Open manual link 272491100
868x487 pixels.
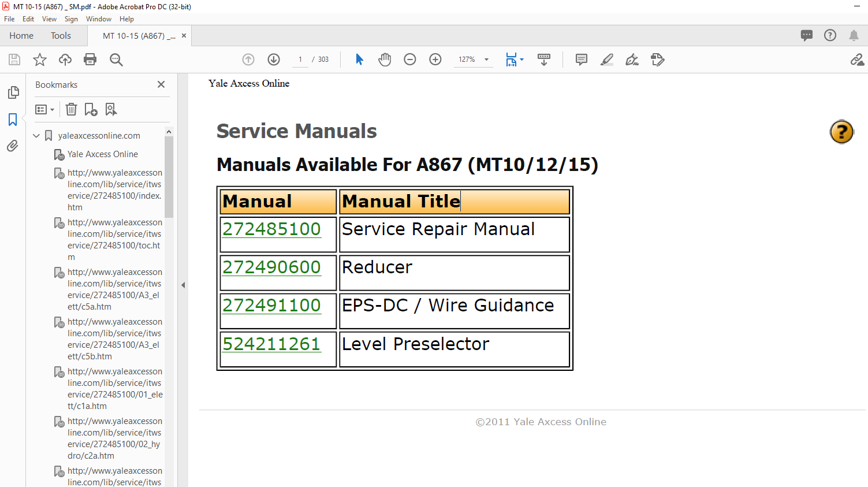click(x=271, y=306)
